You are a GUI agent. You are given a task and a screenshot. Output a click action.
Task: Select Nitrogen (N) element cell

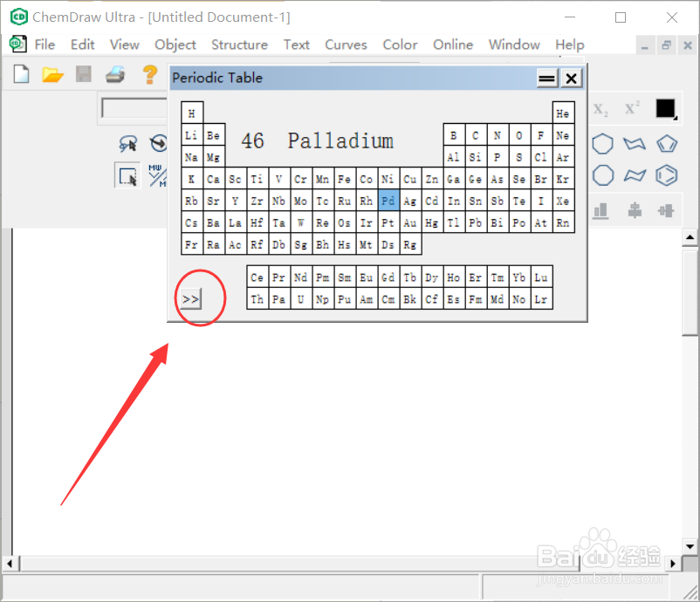pos(498,134)
